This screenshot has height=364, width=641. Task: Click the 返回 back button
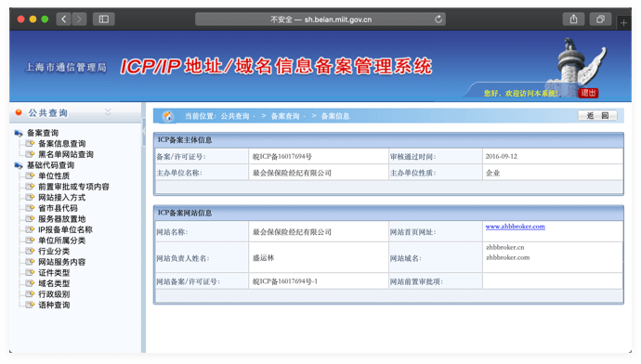point(597,116)
